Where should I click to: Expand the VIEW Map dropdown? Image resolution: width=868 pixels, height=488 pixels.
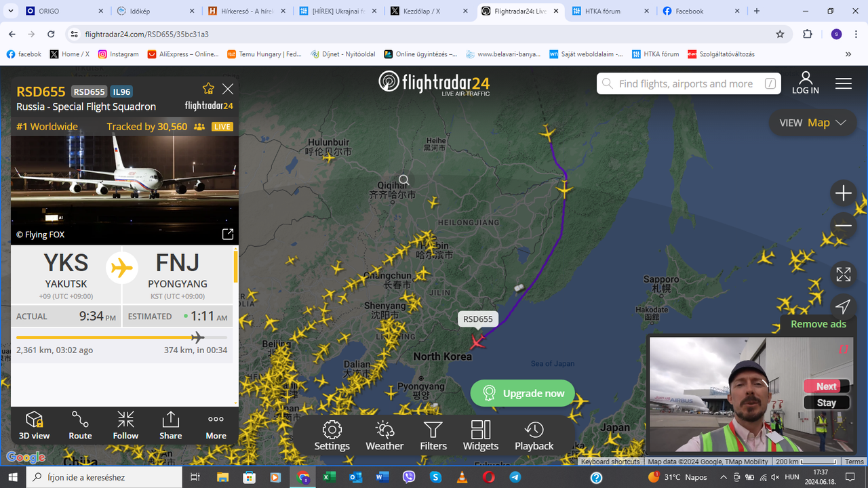tap(813, 123)
